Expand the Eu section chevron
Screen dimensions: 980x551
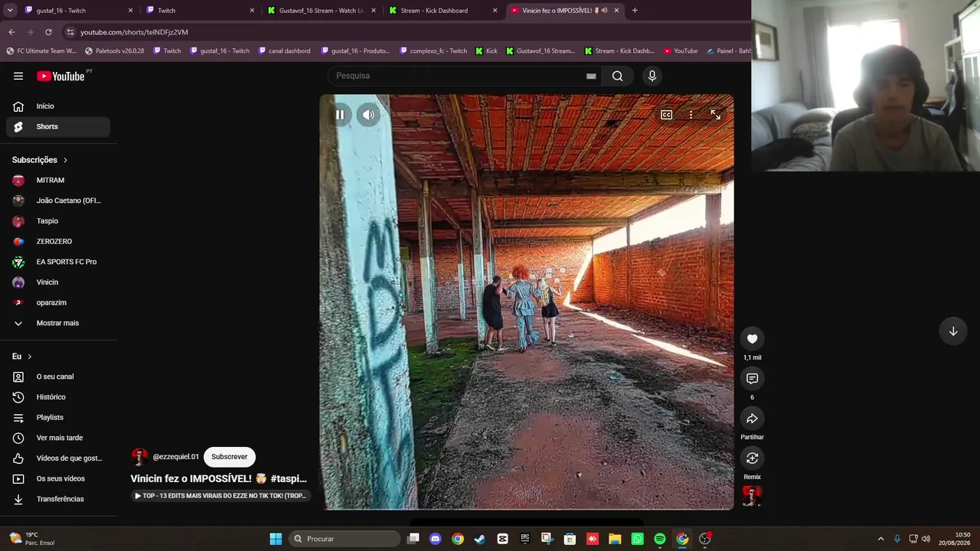pyautogui.click(x=30, y=357)
